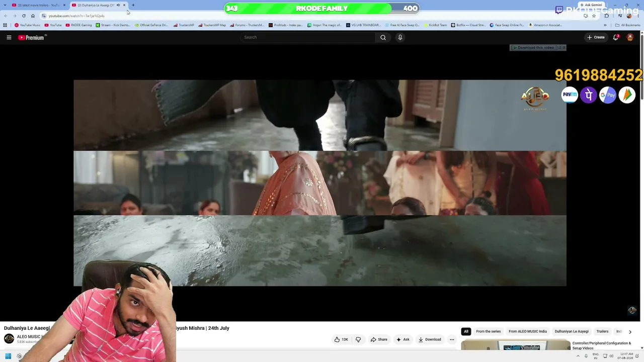This screenshot has width=644, height=362.
Task: Mute the Dulhaniya Le Aaegi tab audio
Action: (118, 5)
